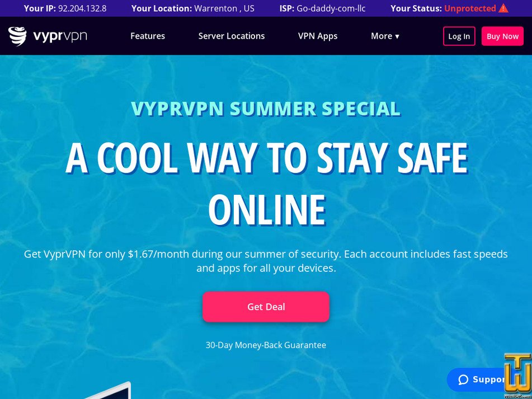Click the red warning triangle icon

504,8
